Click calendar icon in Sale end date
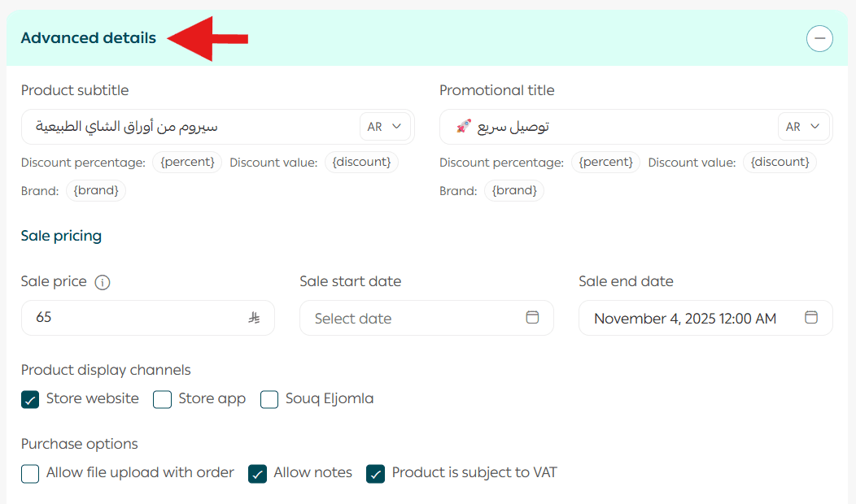This screenshot has height=504, width=856. [811, 318]
